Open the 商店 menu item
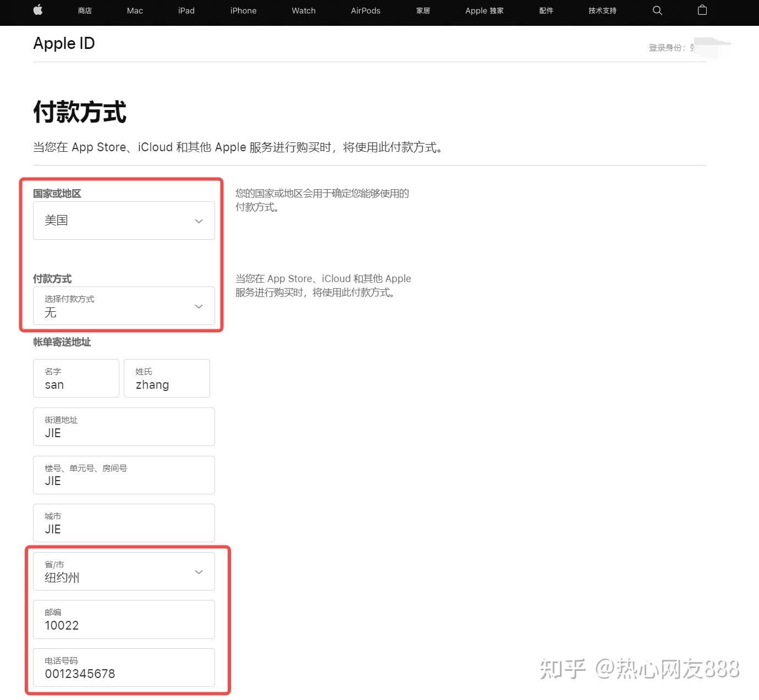Image resolution: width=759 pixels, height=700 pixels. pos(85,10)
